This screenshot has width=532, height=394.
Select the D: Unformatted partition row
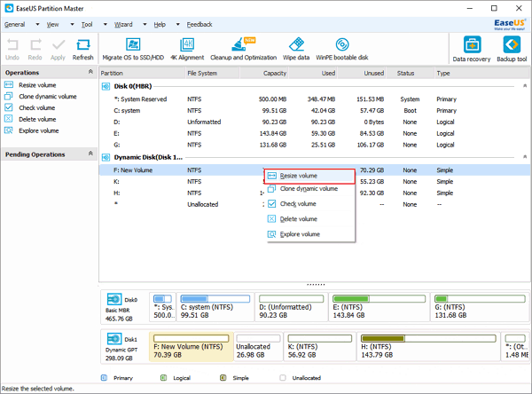(x=314, y=122)
